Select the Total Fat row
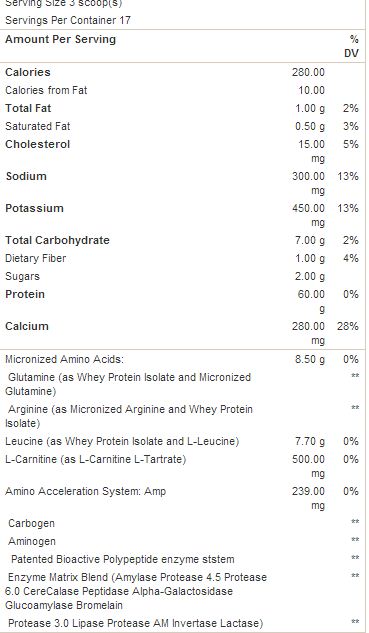Screen dimensions: 369x633 tap(182, 108)
